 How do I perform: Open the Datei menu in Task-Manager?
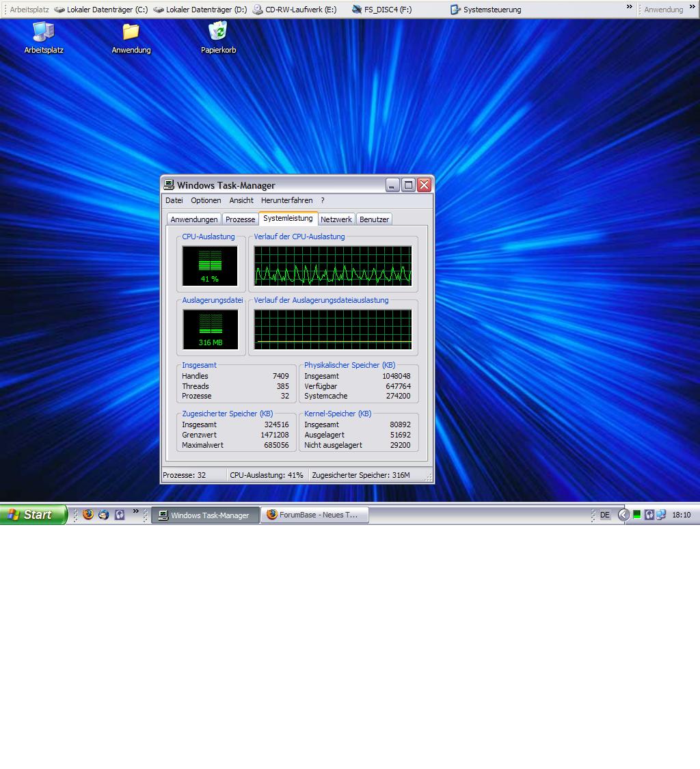(174, 200)
